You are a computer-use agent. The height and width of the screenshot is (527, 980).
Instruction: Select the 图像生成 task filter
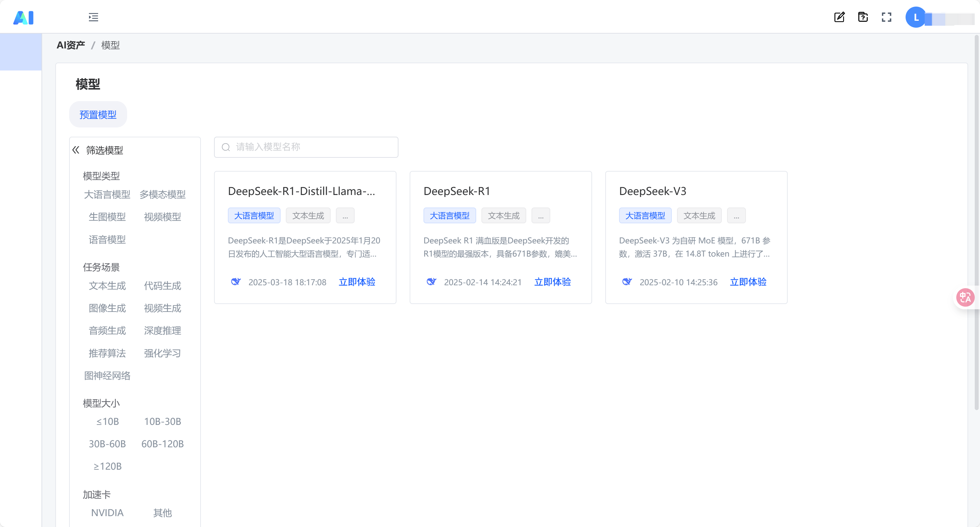tap(107, 308)
